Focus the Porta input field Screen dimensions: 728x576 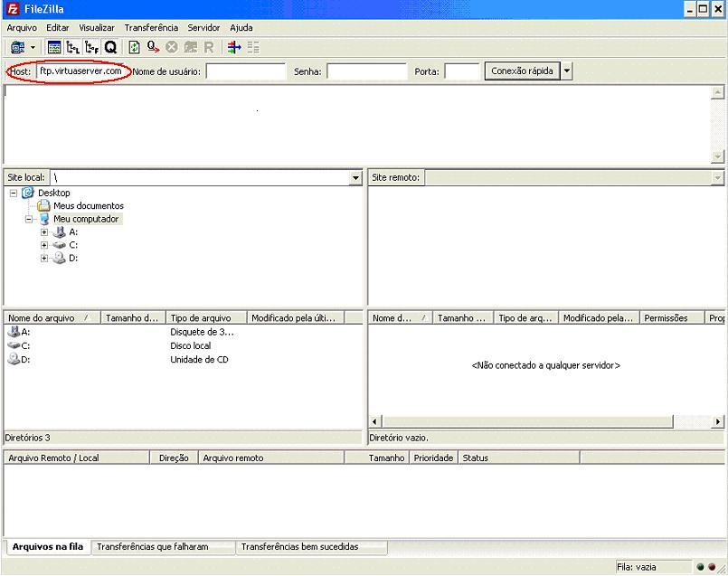(x=461, y=71)
